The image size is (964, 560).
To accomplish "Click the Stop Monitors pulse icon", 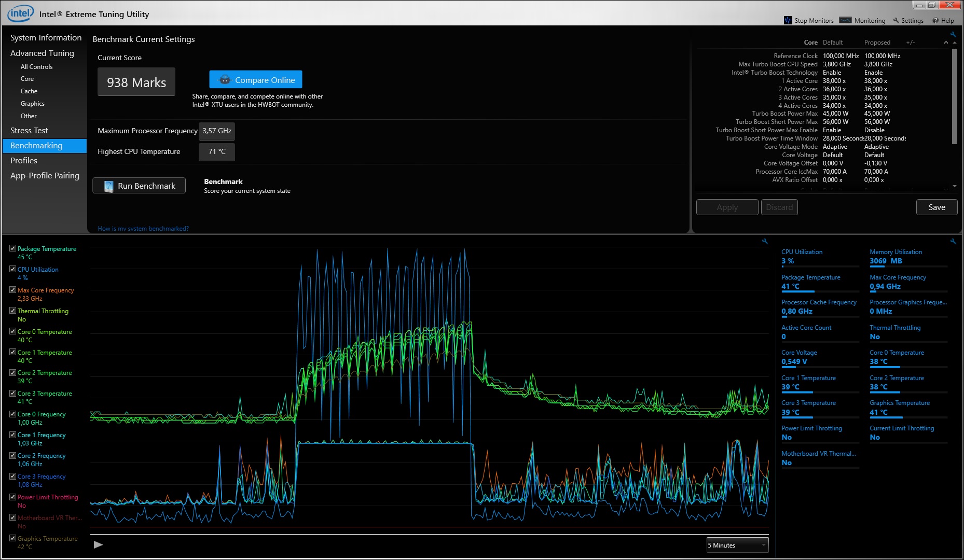I will point(788,21).
